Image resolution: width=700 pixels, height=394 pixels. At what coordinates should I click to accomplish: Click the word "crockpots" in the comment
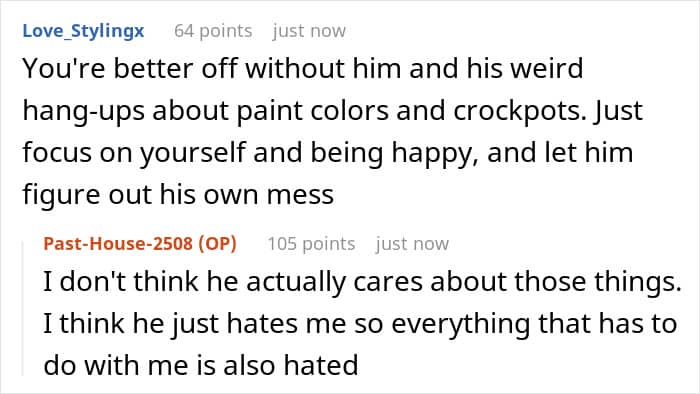click(x=520, y=111)
